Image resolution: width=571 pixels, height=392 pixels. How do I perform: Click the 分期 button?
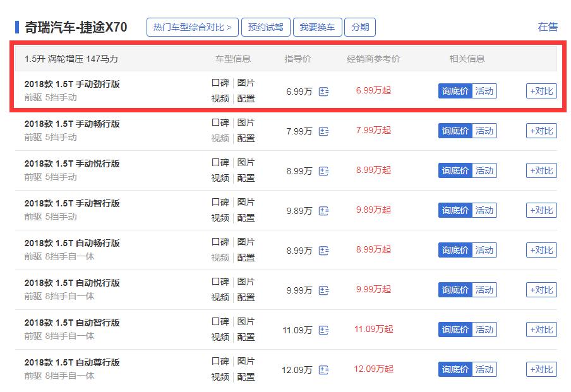(x=360, y=27)
